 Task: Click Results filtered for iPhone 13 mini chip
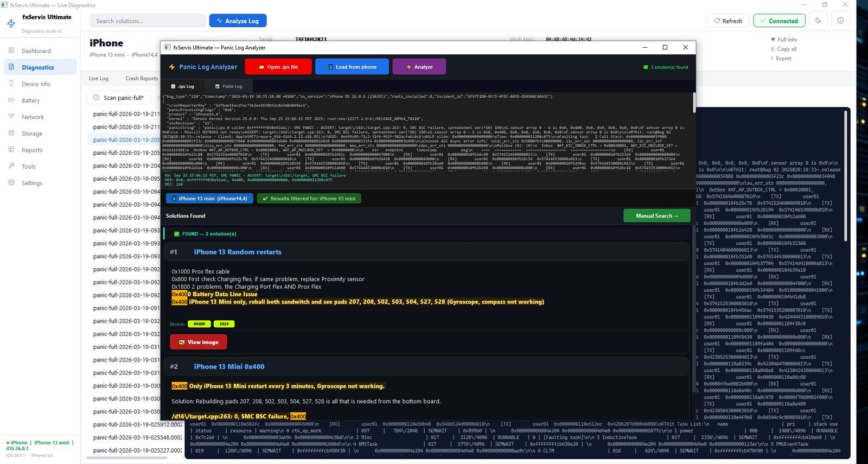[x=309, y=199]
